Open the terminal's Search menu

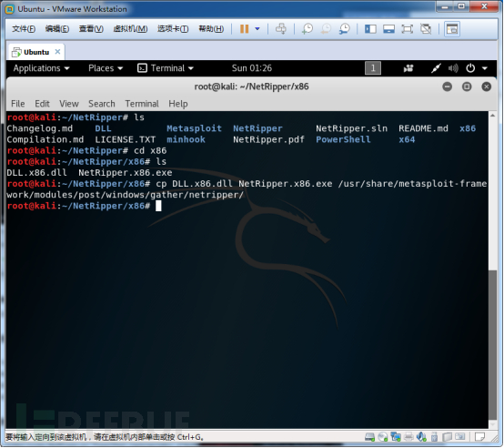(x=102, y=104)
